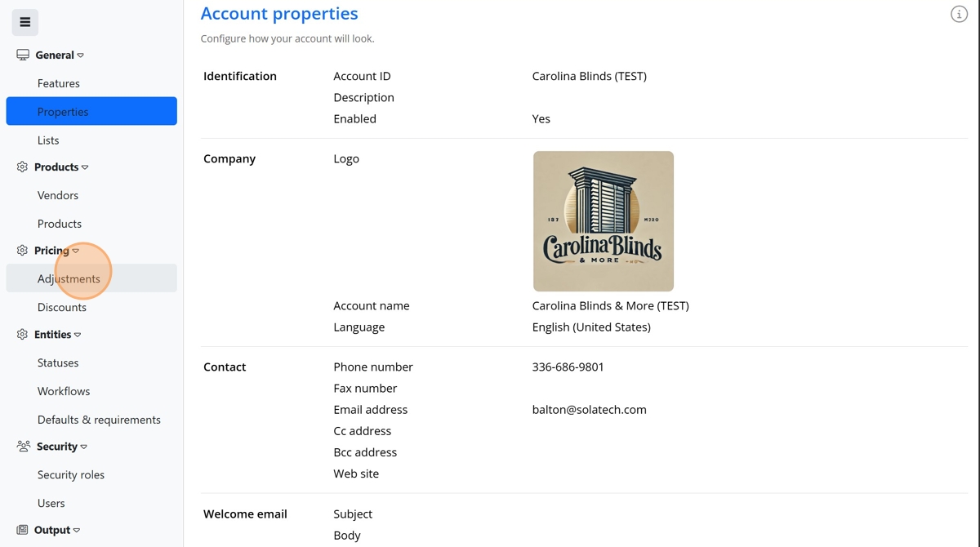980x547 pixels.
Task: Click the Subject label under Welcome email
Action: (353, 514)
